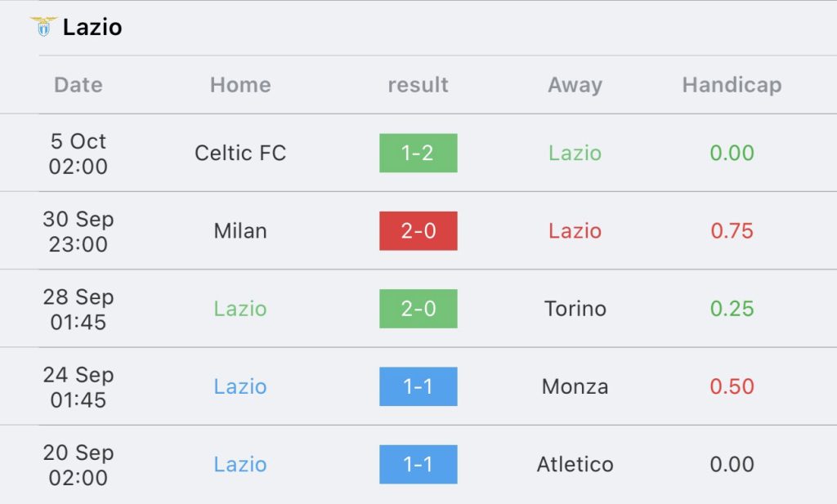Open the green 1-2 result badge
837x504 pixels.
point(418,153)
